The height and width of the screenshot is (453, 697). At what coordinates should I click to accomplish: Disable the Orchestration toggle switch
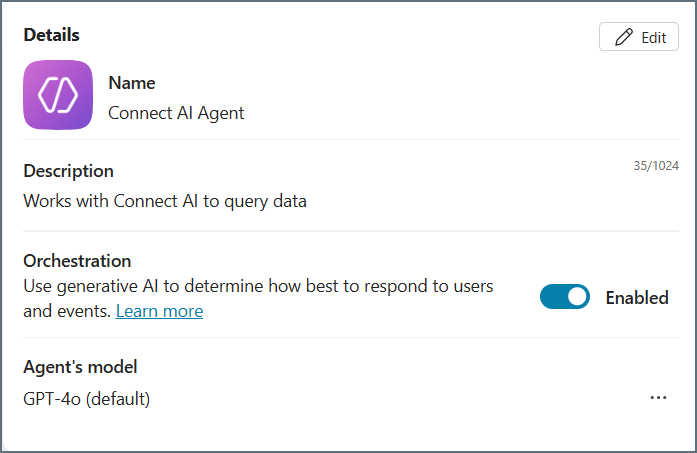[565, 297]
